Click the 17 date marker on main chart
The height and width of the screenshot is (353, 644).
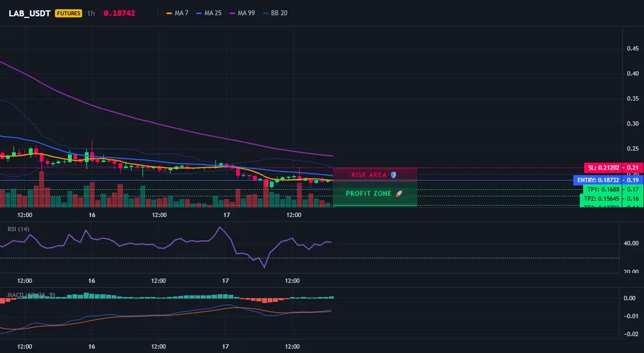coord(226,215)
